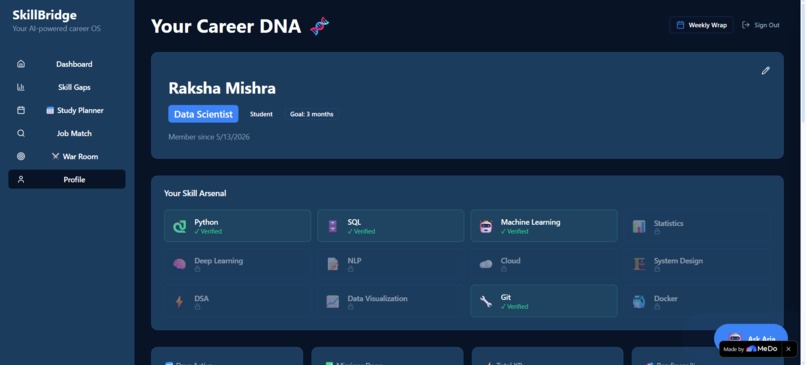Click the Your Skill Arsenal heading
806x365 pixels.
click(x=195, y=193)
